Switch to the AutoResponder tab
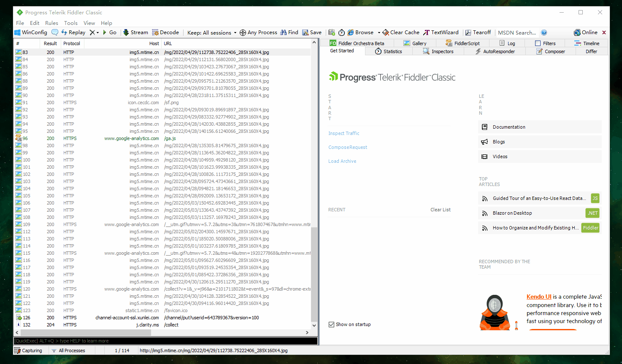Viewport: 622px width, 364px height. (495, 51)
